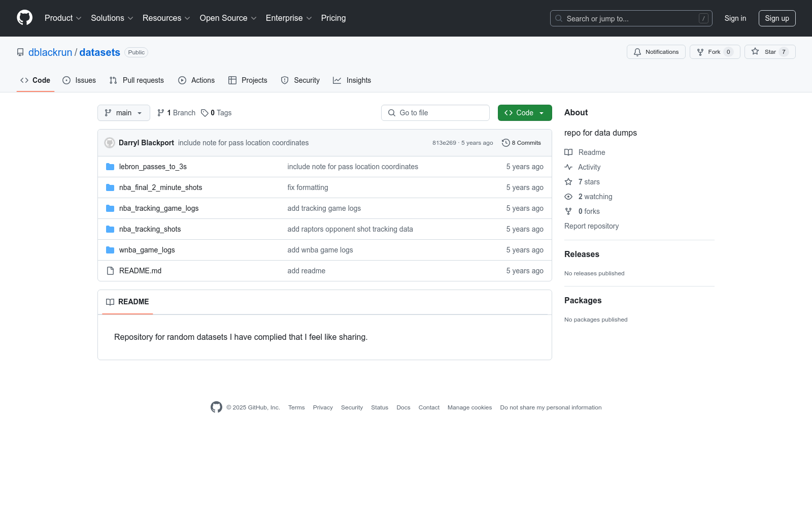The height and width of the screenshot is (508, 812).
Task: Click the nba_final_2_minute_shots folder icon
Action: tap(110, 187)
